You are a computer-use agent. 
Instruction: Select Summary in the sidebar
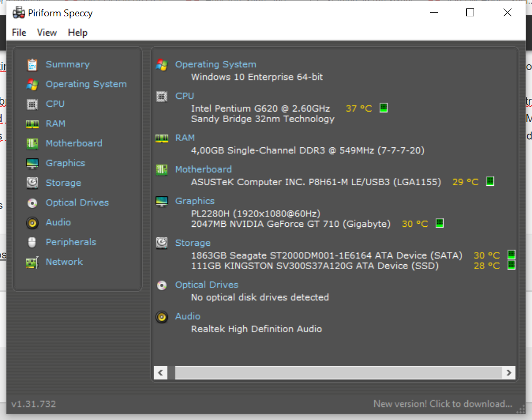pyautogui.click(x=67, y=64)
